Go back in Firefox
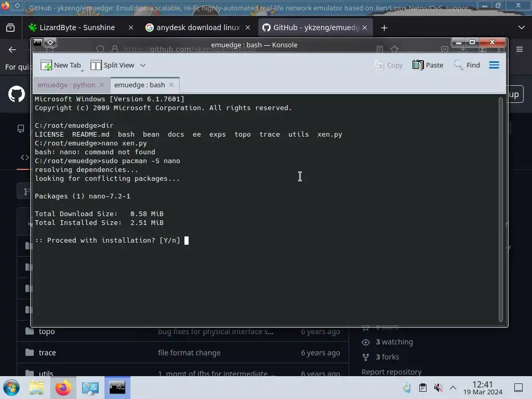 [12, 49]
